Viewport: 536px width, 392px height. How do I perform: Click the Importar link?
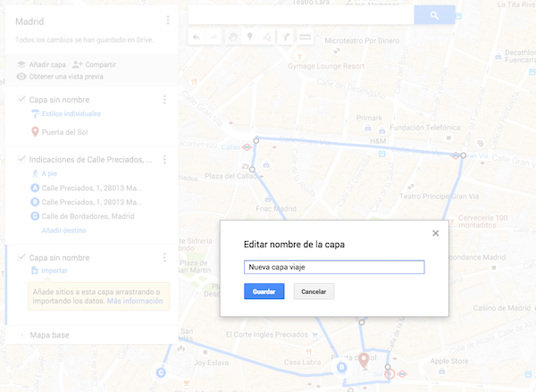54,271
